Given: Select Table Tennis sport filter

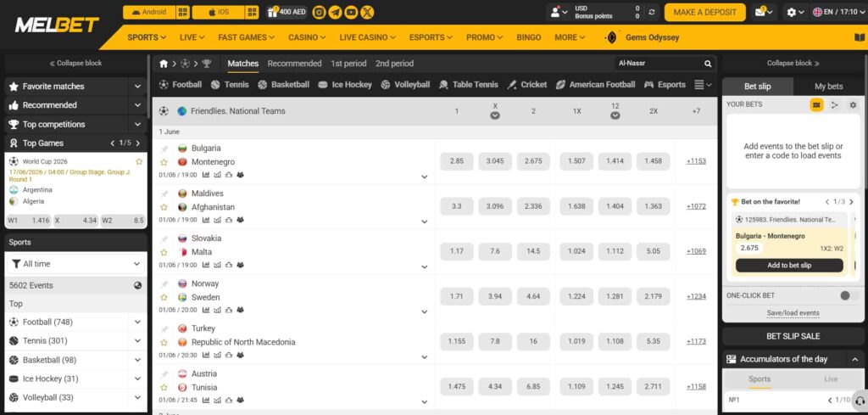Looking at the screenshot, I should point(468,85).
